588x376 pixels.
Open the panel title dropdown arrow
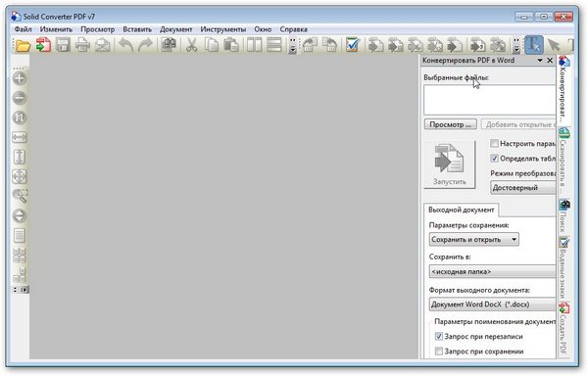click(x=540, y=61)
